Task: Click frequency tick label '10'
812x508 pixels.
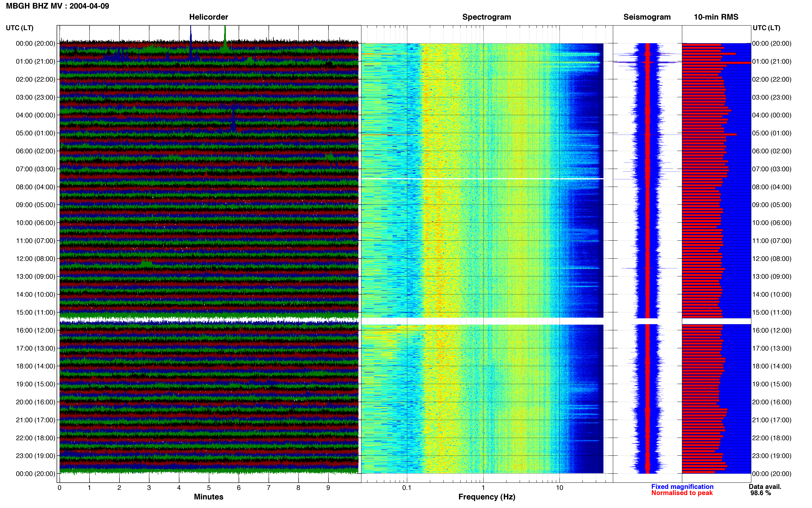Action: point(559,488)
